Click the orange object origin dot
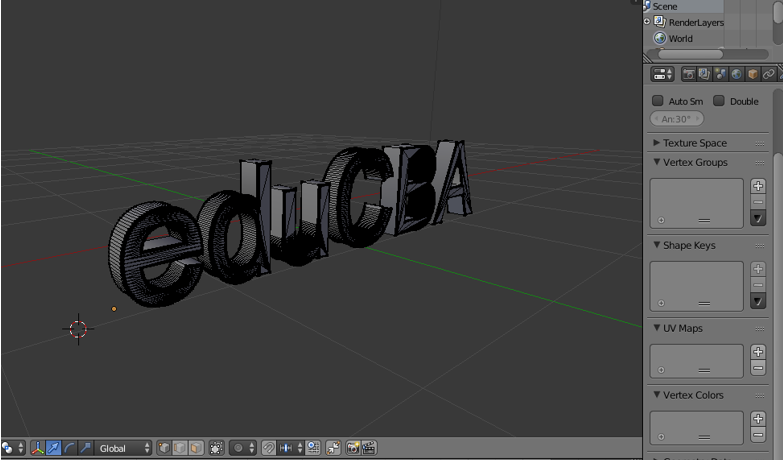The width and height of the screenshot is (783, 460). [114, 309]
